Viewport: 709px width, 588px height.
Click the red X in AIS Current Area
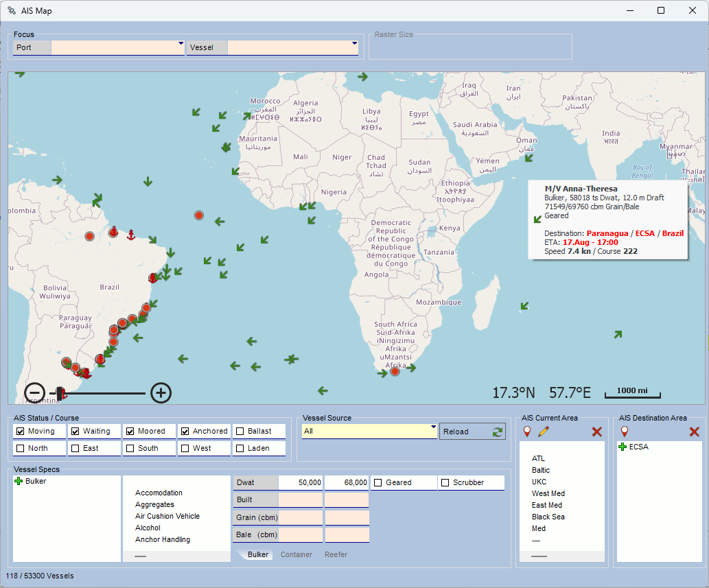click(597, 432)
